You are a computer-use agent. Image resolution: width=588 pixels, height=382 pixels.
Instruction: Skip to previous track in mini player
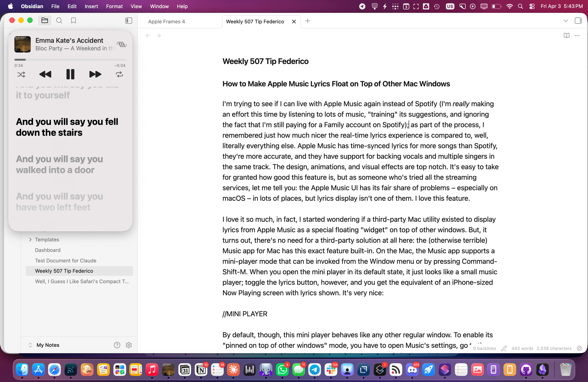[x=45, y=74]
